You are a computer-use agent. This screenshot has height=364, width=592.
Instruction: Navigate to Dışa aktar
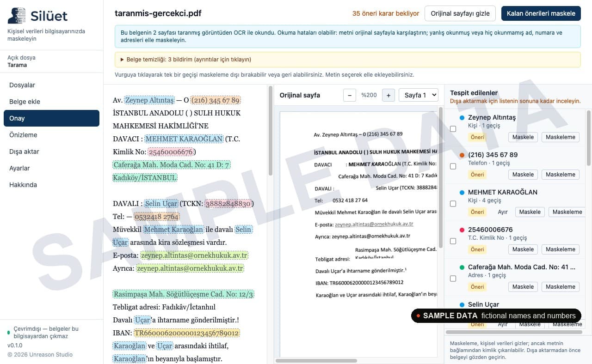click(x=51, y=152)
